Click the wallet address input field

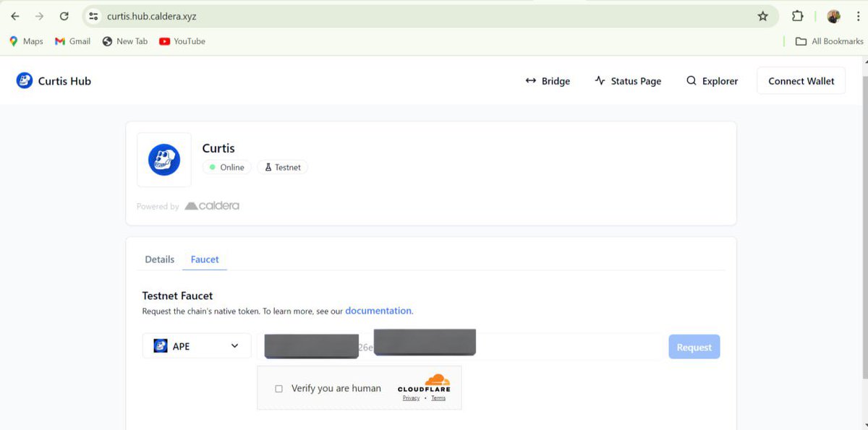[459, 347]
